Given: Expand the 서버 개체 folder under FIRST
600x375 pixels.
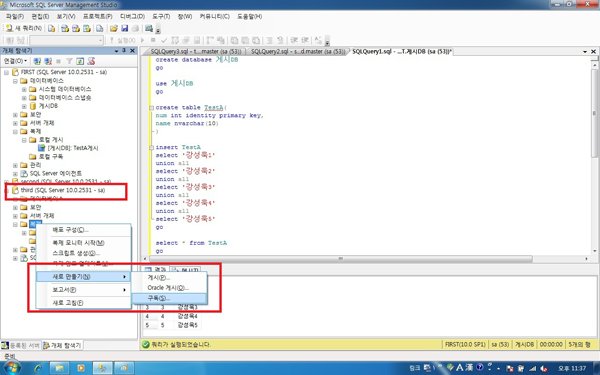Looking at the screenshot, I should (x=15, y=123).
